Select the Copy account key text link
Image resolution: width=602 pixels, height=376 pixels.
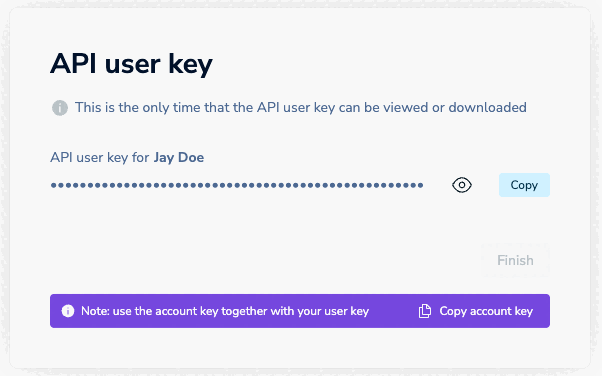[x=486, y=311]
